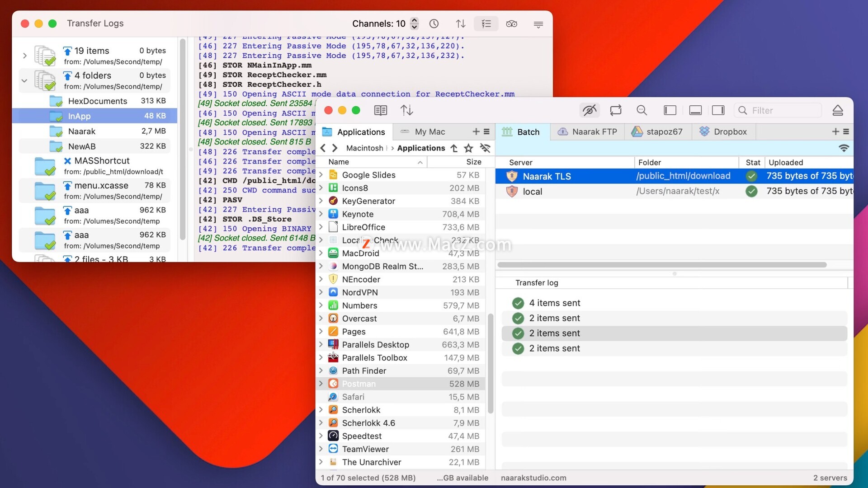Viewport: 868px width, 488px height.
Task: Select the '4 items sent' log entry
Action: coord(674,303)
